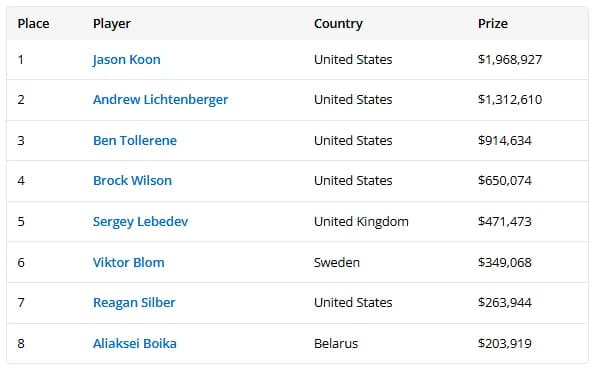Image resolution: width=596 pixels, height=369 pixels.
Task: Select the $203,919 prize amount
Action: (x=504, y=344)
